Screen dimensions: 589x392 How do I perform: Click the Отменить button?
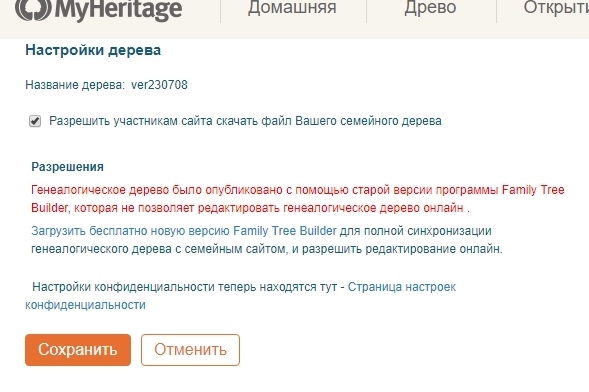pos(190,350)
